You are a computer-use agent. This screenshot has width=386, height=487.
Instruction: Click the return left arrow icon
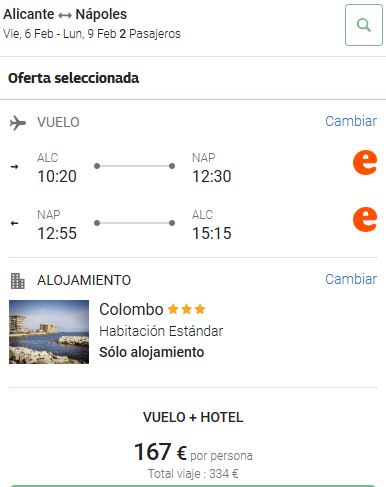[14, 223]
